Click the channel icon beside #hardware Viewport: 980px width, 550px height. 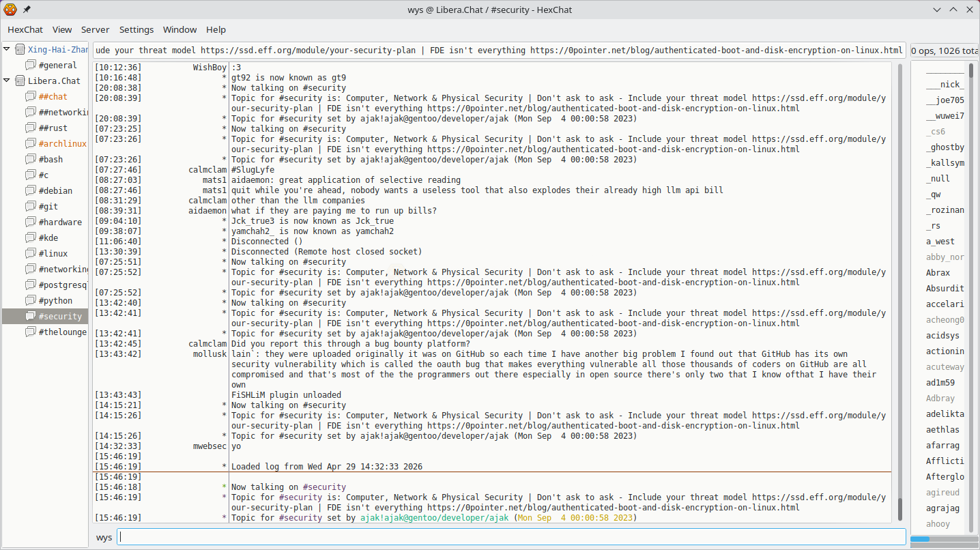pyautogui.click(x=31, y=222)
